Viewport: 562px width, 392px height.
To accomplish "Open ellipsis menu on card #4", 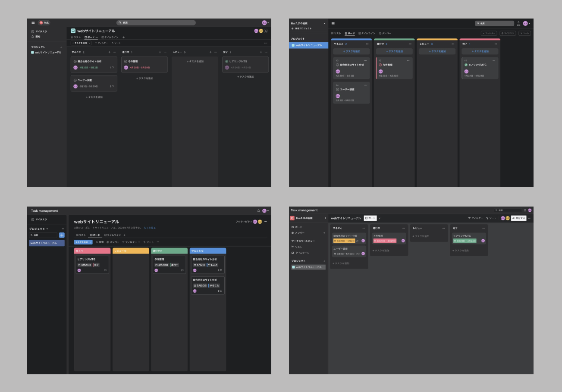I will pyautogui.click(x=365, y=85).
